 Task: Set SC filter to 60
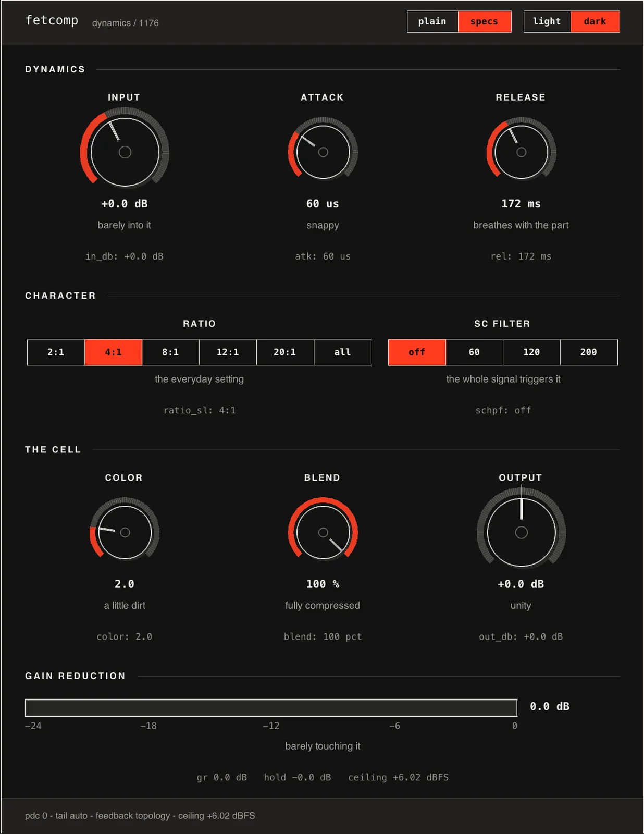coord(474,352)
